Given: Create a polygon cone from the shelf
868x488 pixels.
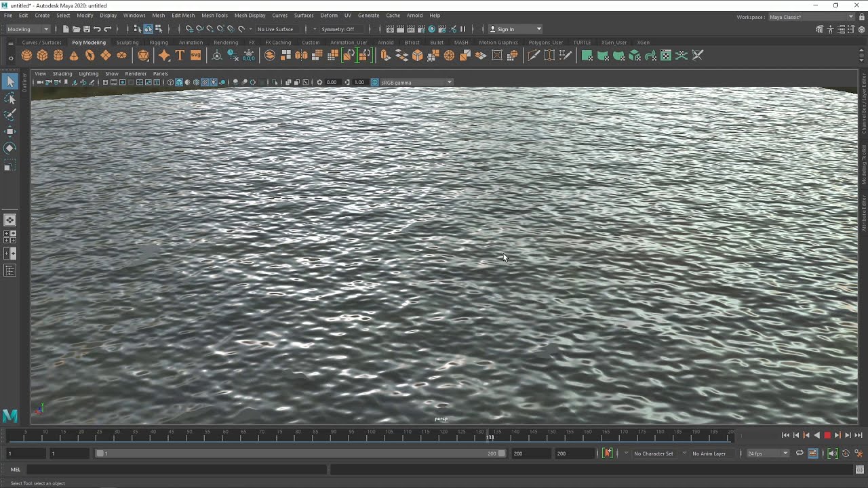Looking at the screenshot, I should [74, 56].
